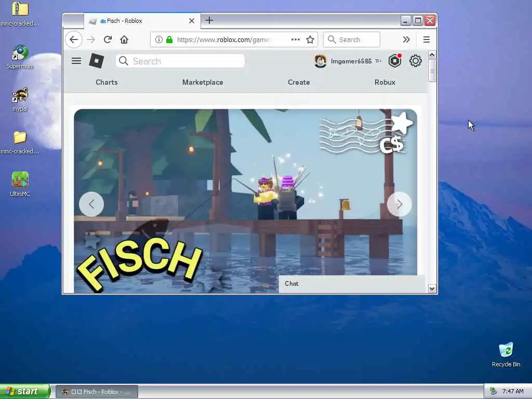Open the Firefox hamburger menu

(427, 39)
